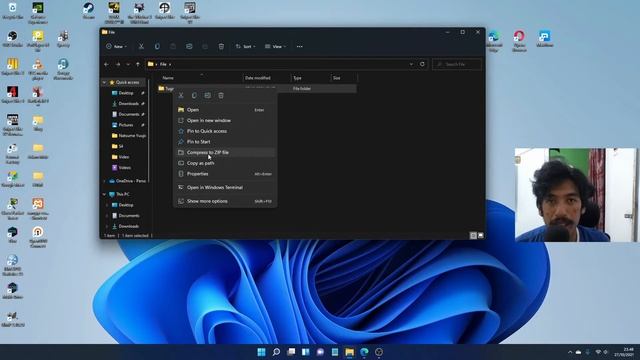Show hidden icons in the system tray

[x=570, y=352]
